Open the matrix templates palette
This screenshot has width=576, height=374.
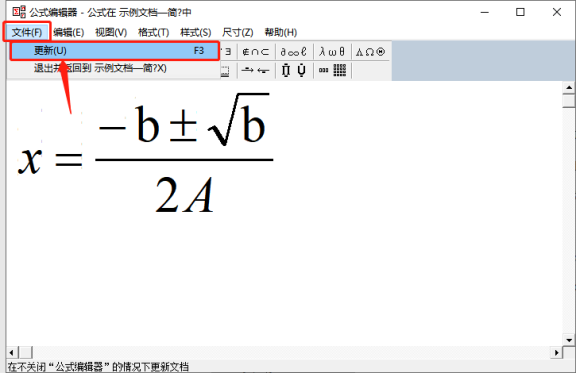332,70
